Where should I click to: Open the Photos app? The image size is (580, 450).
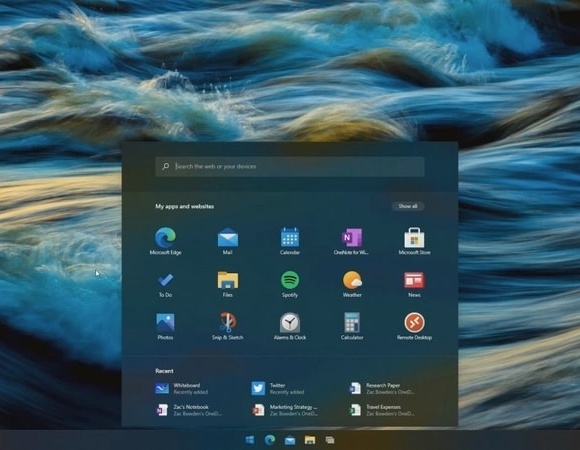point(165,326)
